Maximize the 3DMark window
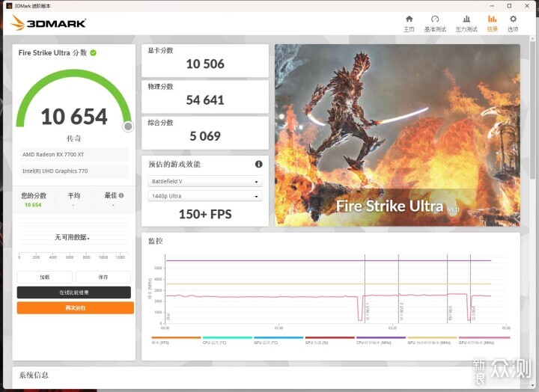This screenshot has height=392, width=539. click(x=510, y=6)
